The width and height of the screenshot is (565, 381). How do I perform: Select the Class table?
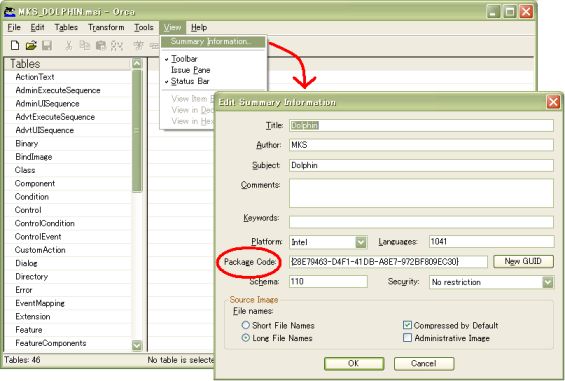point(25,170)
